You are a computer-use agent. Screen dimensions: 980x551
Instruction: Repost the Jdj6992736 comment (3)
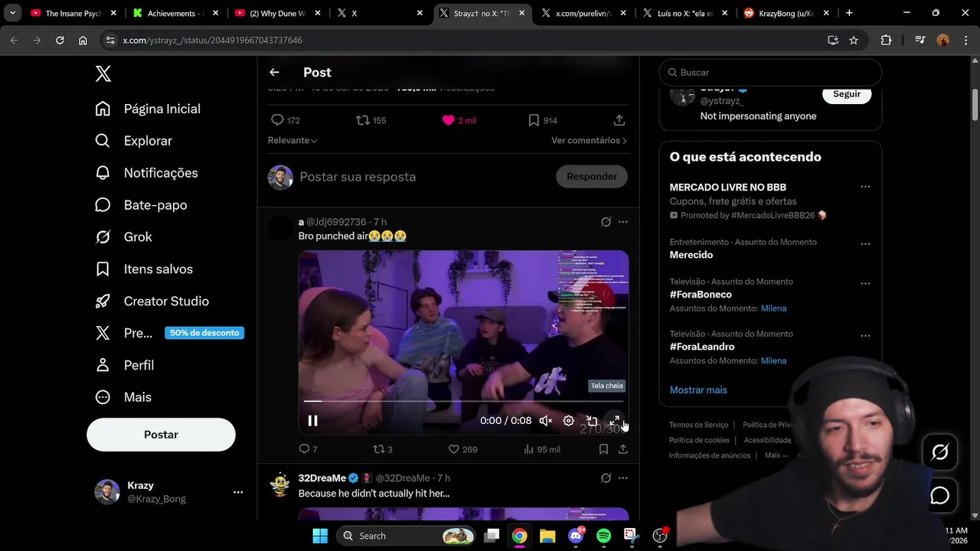(x=382, y=449)
